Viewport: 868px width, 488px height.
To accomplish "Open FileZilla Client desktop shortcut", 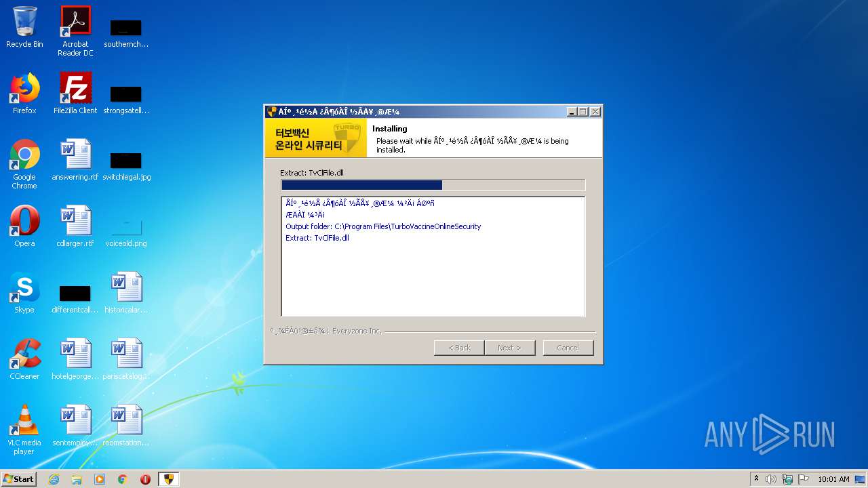I will coord(75,94).
